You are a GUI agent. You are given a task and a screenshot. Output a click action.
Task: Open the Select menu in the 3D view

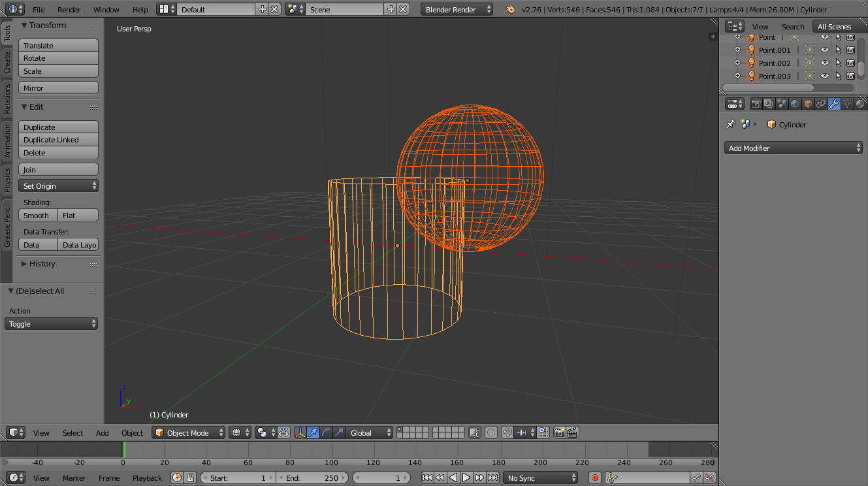click(x=72, y=432)
